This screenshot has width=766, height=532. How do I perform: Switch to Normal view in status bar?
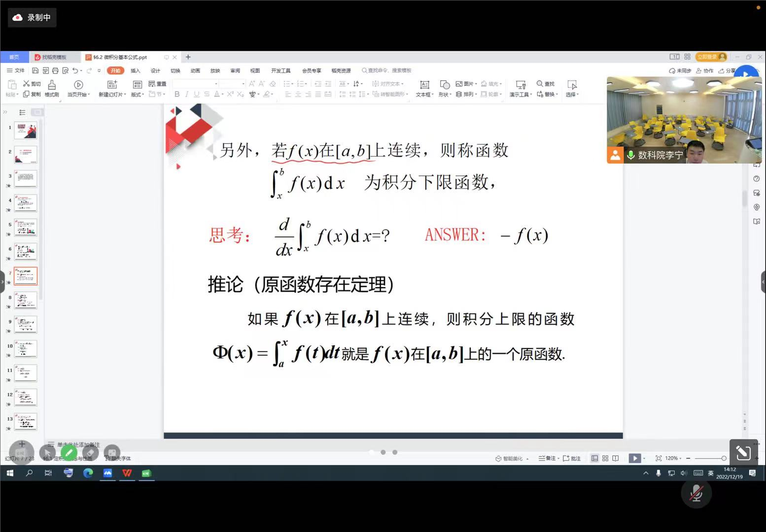595,458
